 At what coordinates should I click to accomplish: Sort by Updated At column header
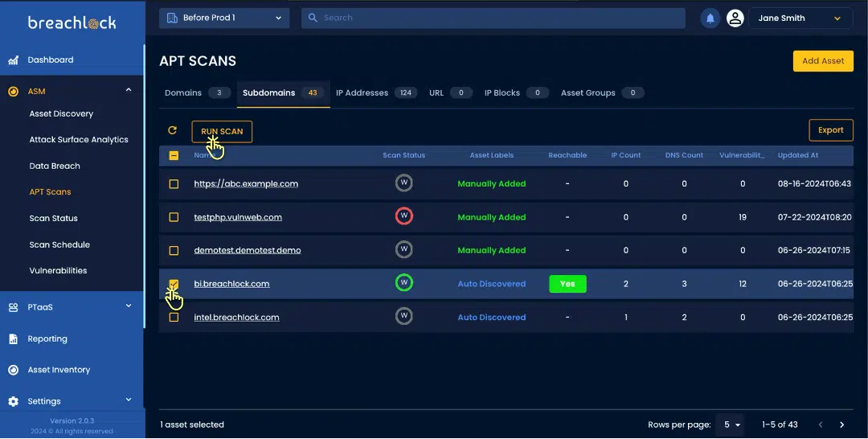pyautogui.click(x=798, y=155)
